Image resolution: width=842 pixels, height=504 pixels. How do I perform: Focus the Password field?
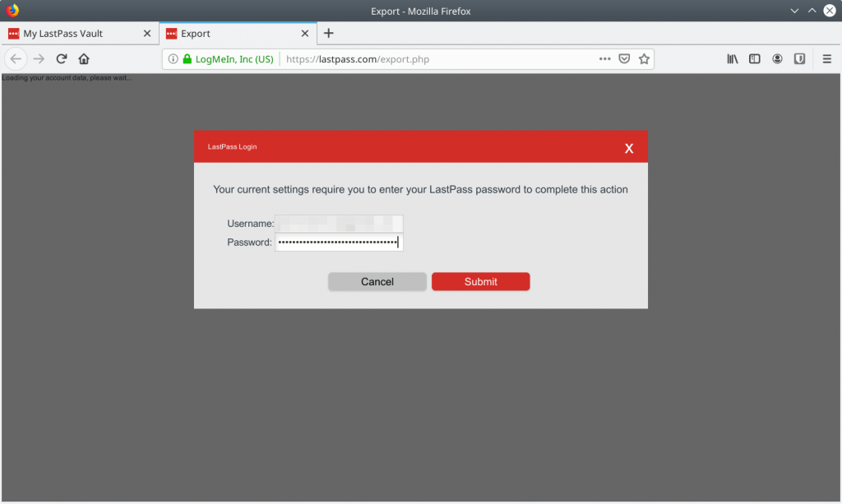tap(339, 243)
